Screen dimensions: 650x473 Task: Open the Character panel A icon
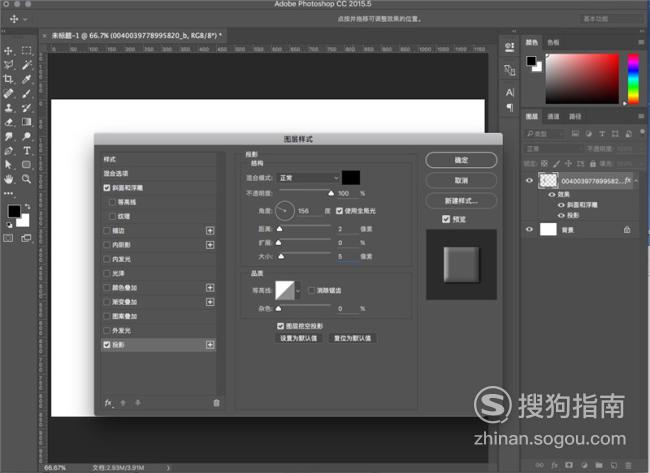tap(510, 92)
